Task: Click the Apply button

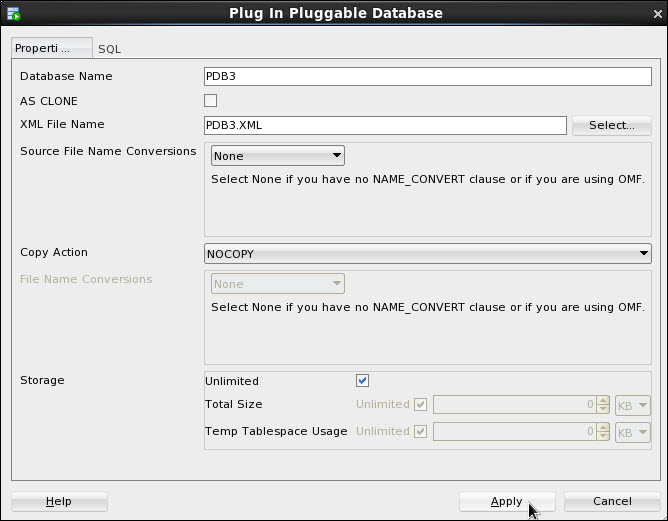Action: 507,501
